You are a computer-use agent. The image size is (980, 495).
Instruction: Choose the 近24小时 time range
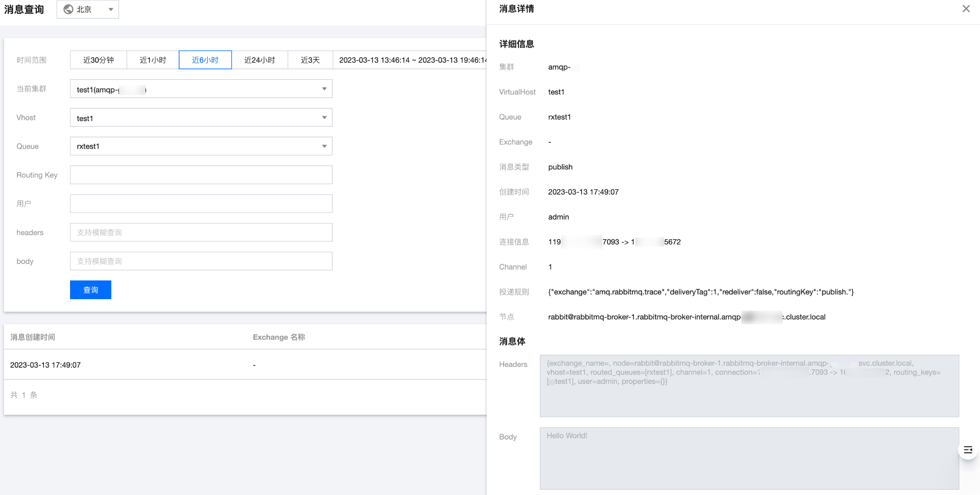[x=259, y=60]
